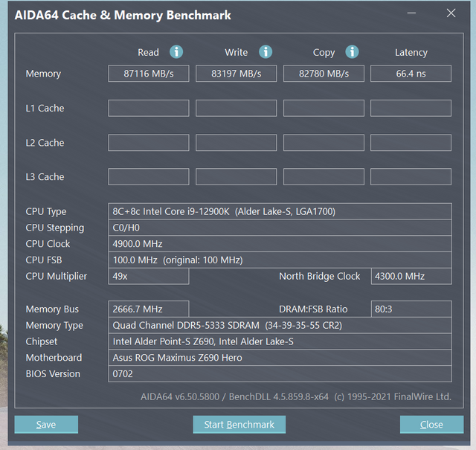
Task: Click the Memory Copy result field
Action: coord(324,74)
